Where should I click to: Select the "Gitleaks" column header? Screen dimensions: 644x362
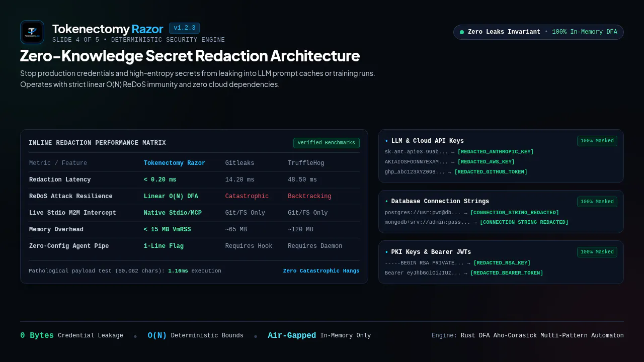239,163
